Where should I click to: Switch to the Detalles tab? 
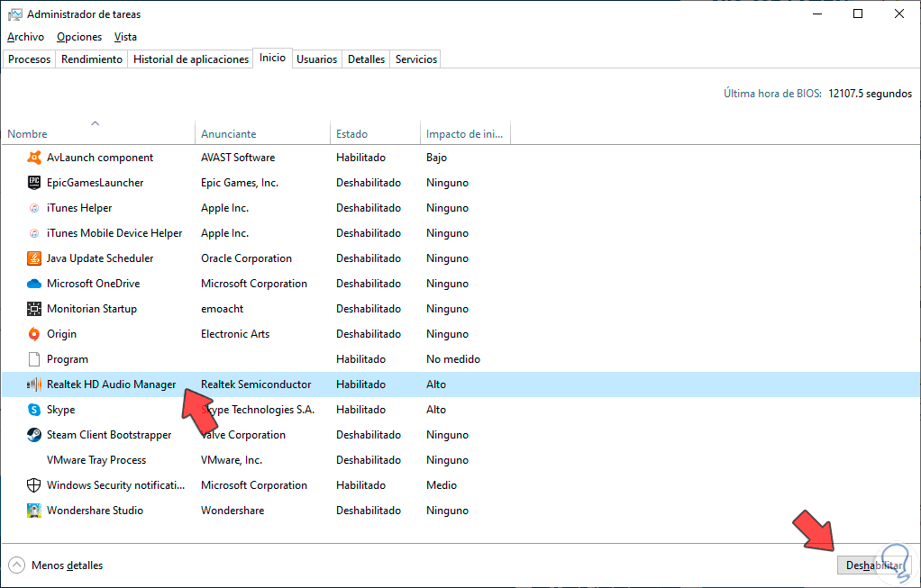click(366, 59)
